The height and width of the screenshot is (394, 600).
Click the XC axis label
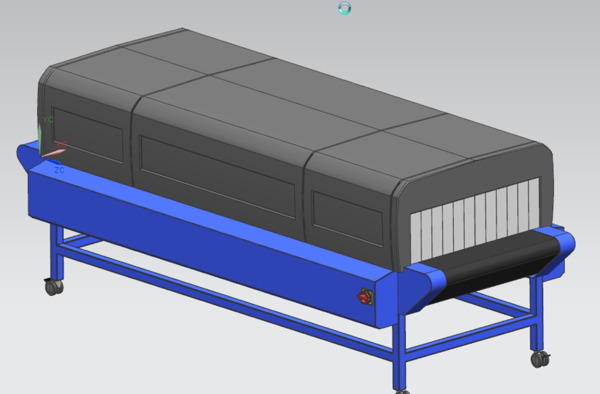(61, 145)
